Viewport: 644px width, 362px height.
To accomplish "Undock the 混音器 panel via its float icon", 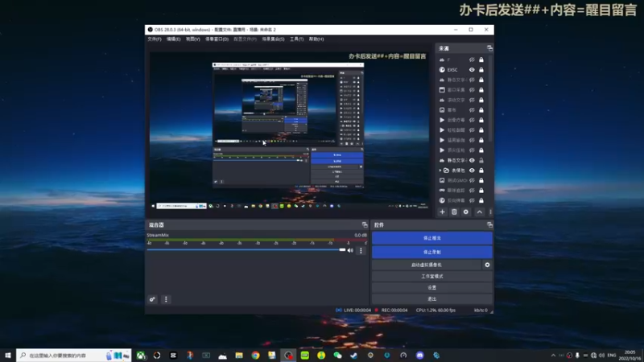I will pos(365,224).
